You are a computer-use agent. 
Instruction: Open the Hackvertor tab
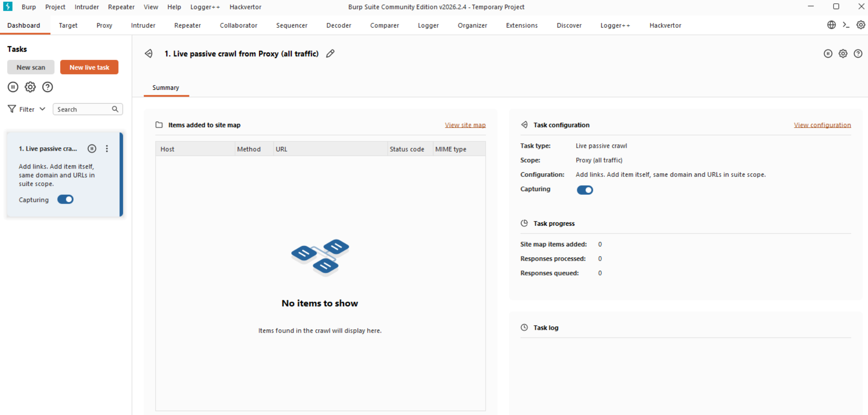tap(665, 25)
